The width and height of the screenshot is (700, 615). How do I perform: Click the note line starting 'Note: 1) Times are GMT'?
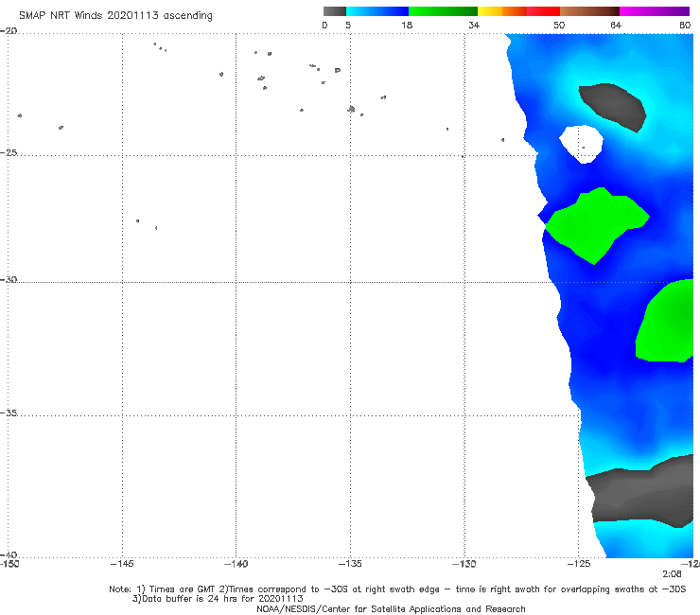click(x=397, y=589)
